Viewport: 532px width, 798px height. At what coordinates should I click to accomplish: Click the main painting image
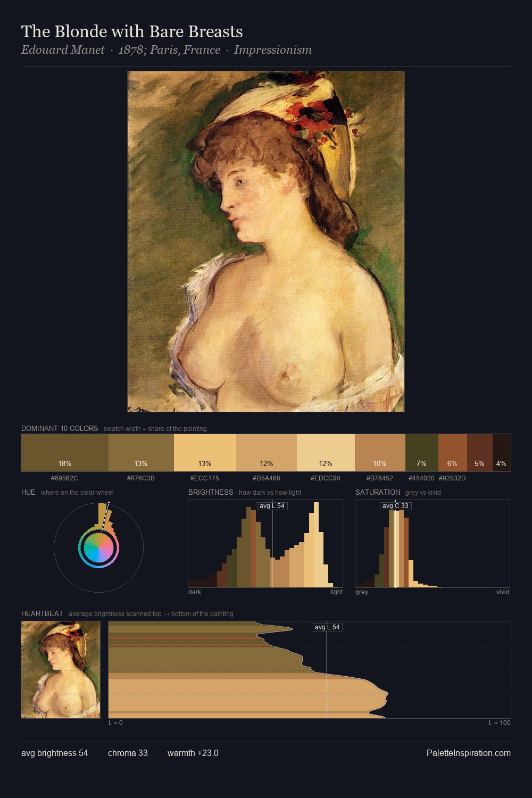[x=266, y=242]
